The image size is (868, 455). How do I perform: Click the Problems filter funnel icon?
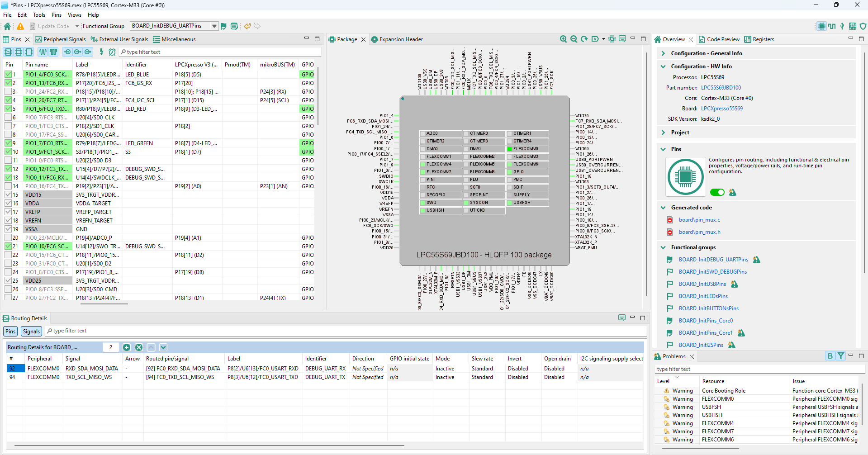click(x=840, y=356)
